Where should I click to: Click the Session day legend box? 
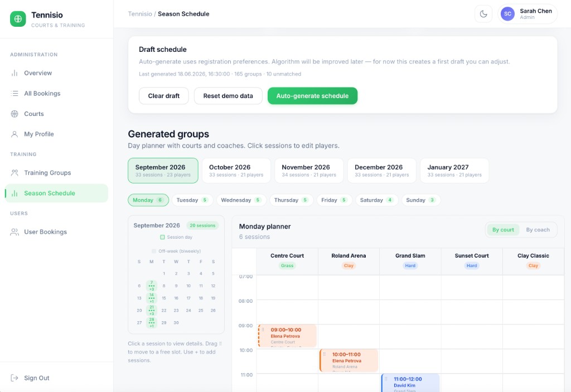click(x=162, y=237)
